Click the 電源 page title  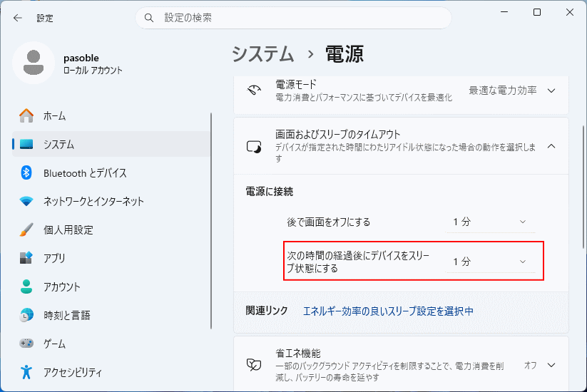(x=344, y=54)
